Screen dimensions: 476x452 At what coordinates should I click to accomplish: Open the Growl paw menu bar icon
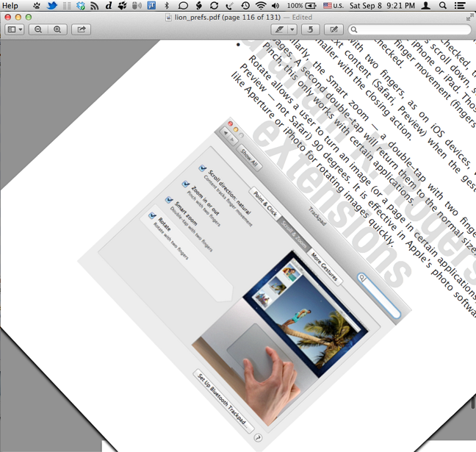coord(37,5)
